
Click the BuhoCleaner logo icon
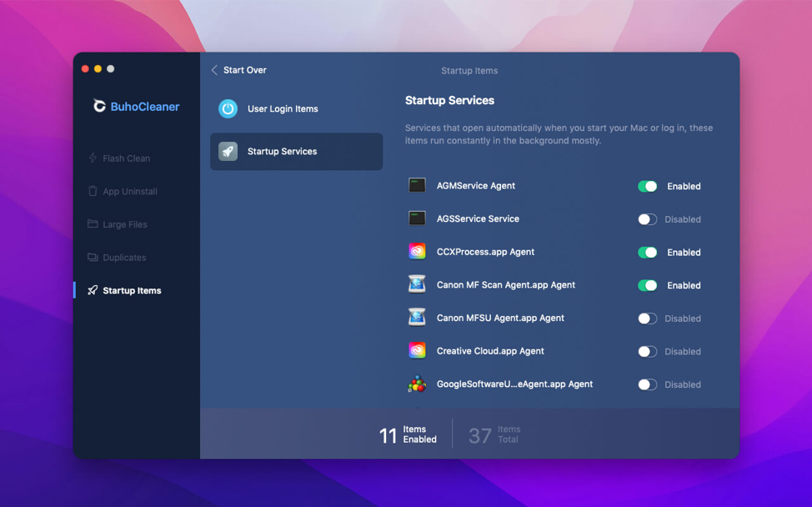point(99,106)
